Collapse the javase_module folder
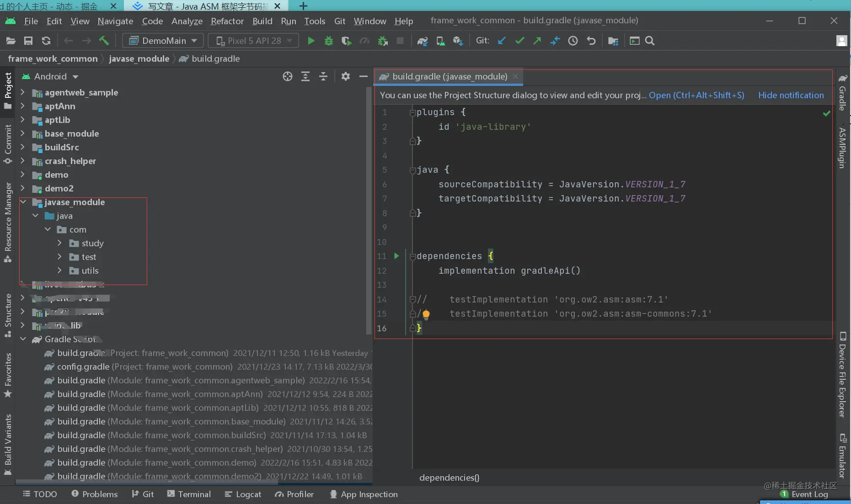Screen dimensions: 851x504 pyautogui.click(x=24, y=202)
